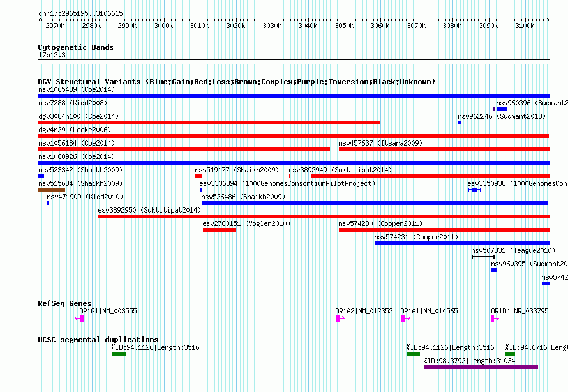This screenshot has width=568, height=392.
Task: Click the nsv526486 (Shaikh2009) blue bar
Action: (x=375, y=203)
